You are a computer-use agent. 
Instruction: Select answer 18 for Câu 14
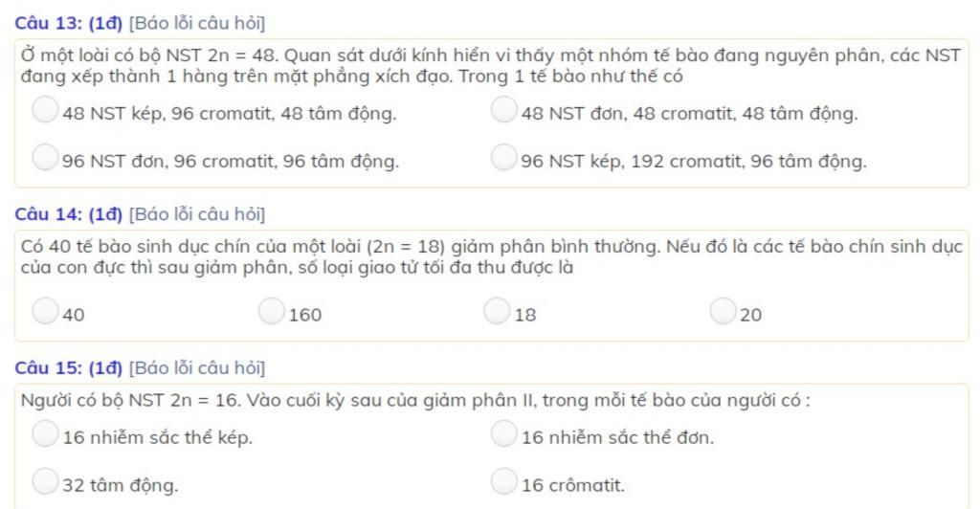click(497, 311)
